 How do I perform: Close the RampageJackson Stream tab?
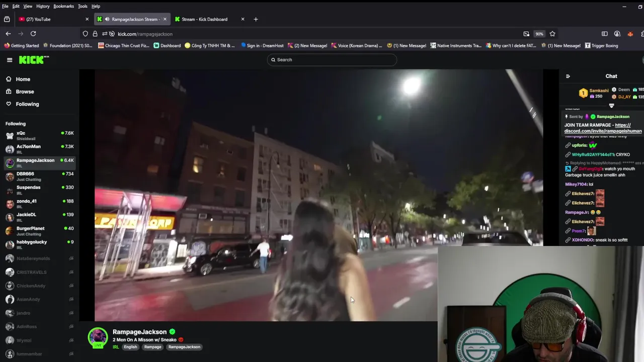(x=165, y=19)
